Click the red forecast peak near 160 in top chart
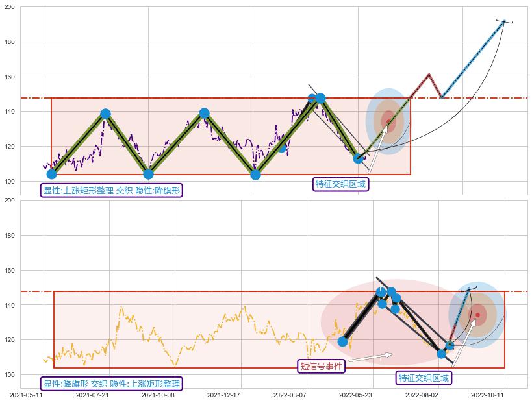The image size is (532, 403). [429, 74]
